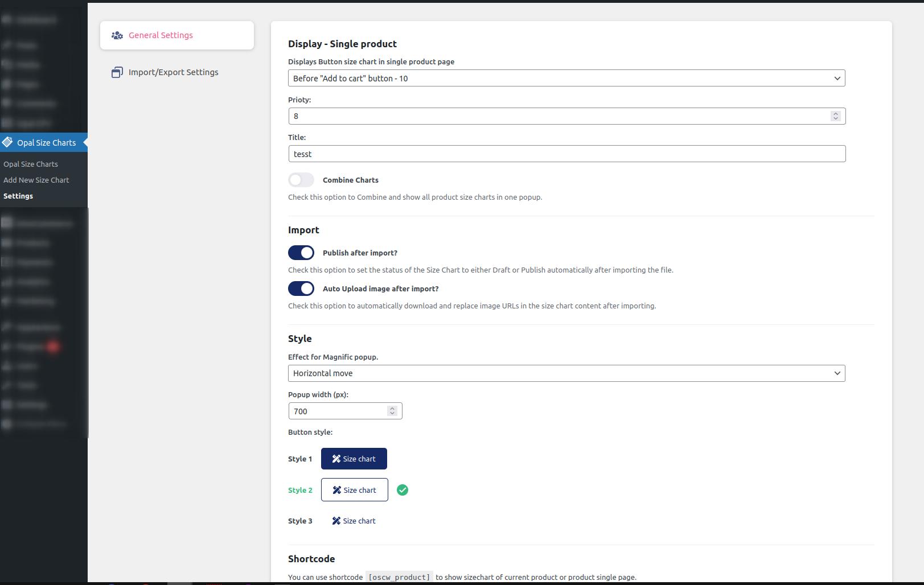Screen dimensions: 924x585
Task: Click the [oscw_product] shortcode text
Action: (x=400, y=577)
